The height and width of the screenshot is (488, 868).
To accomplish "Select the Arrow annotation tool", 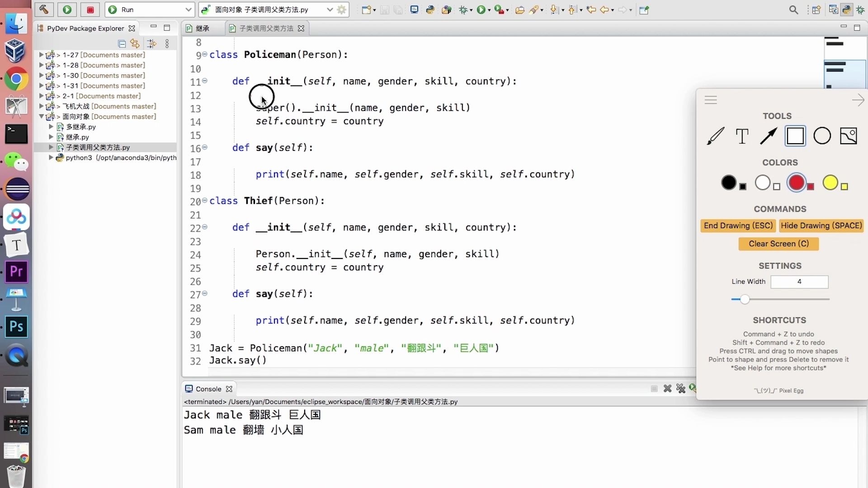I will pyautogui.click(x=768, y=136).
